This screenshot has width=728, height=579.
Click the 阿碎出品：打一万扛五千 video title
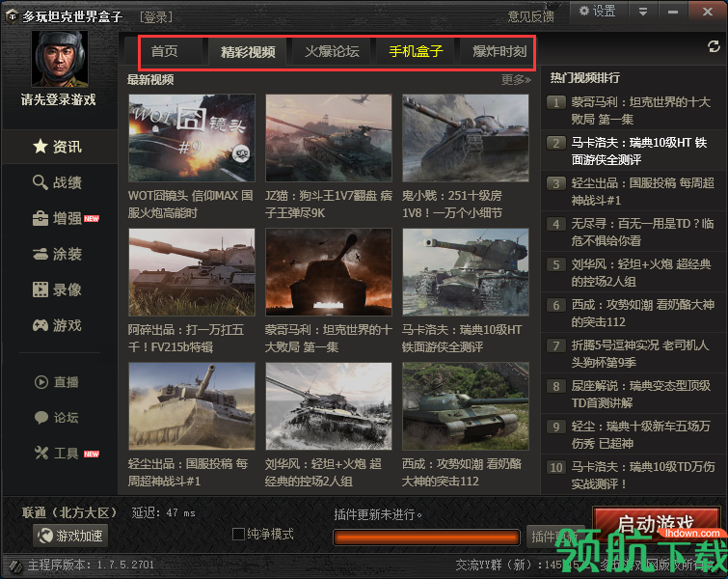click(x=186, y=339)
